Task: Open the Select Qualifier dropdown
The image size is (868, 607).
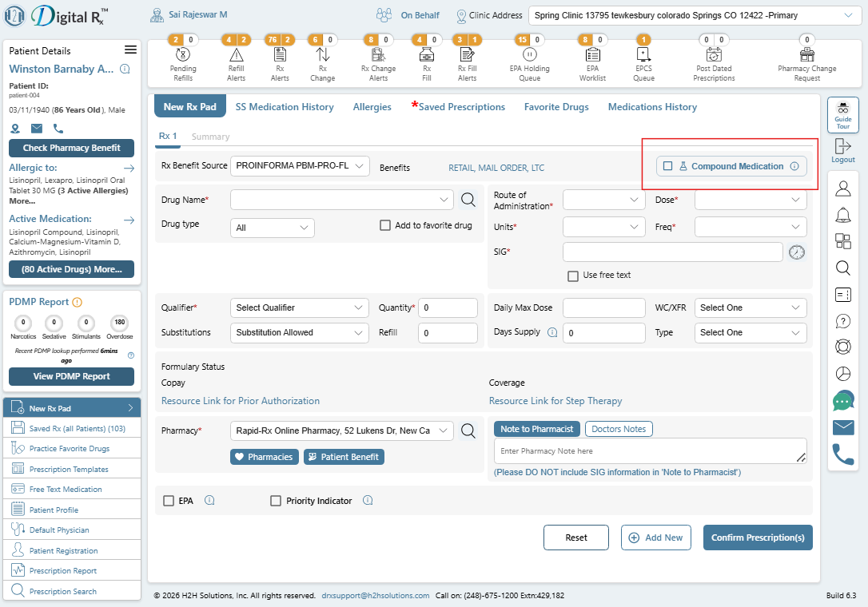Action: pyautogui.click(x=300, y=307)
